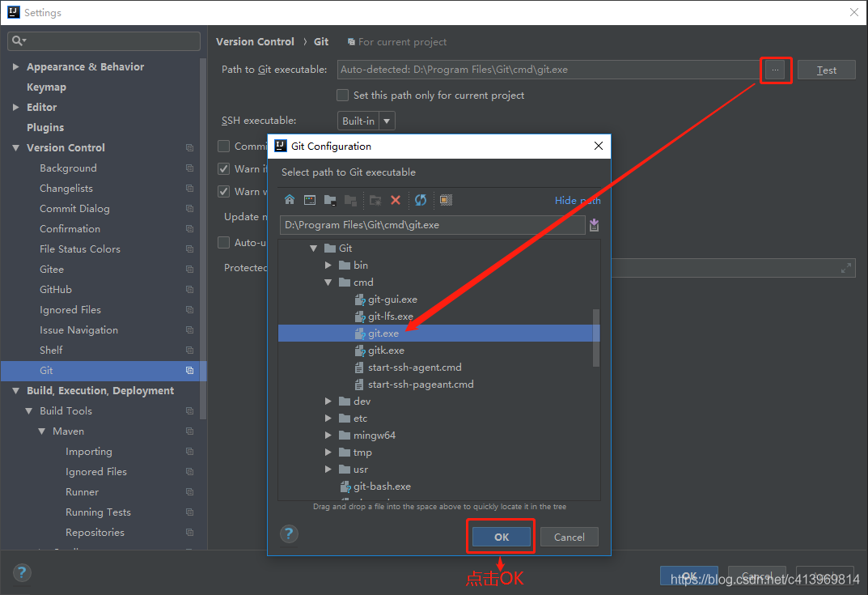Open Keymap settings page
The image size is (868, 595).
(46, 87)
